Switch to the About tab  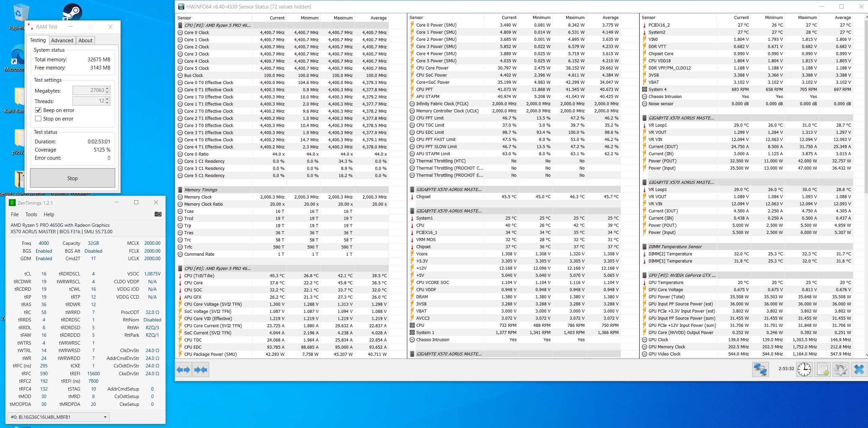pos(85,40)
